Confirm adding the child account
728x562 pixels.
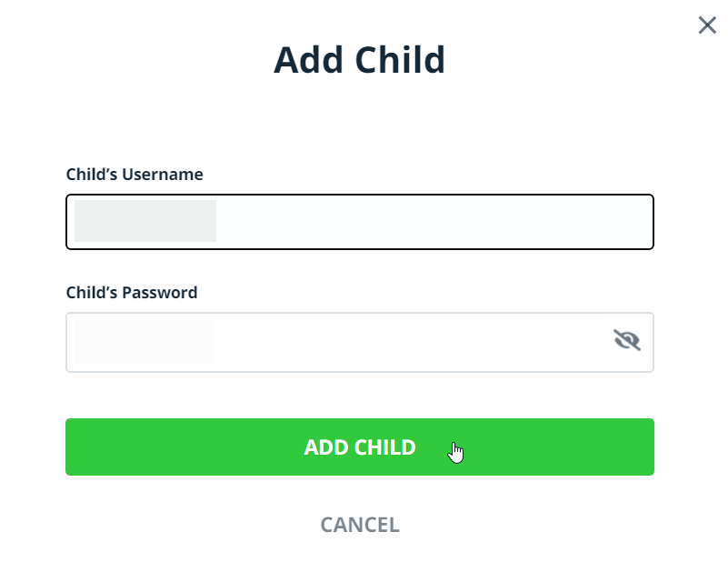coord(359,447)
